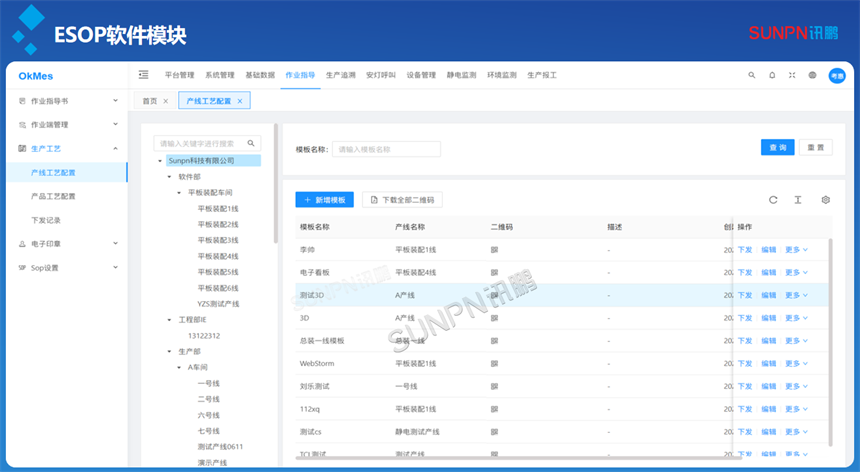Click the 重置 reset button
Screen dimensions: 860x472
click(816, 147)
